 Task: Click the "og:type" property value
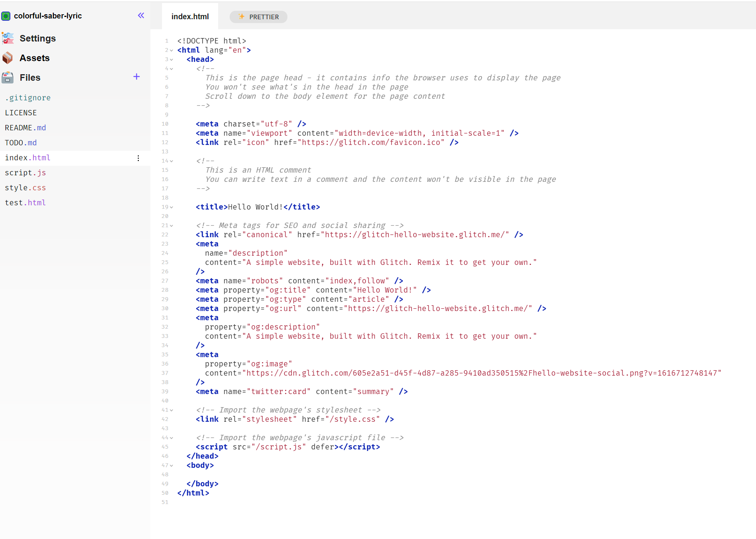(x=285, y=299)
